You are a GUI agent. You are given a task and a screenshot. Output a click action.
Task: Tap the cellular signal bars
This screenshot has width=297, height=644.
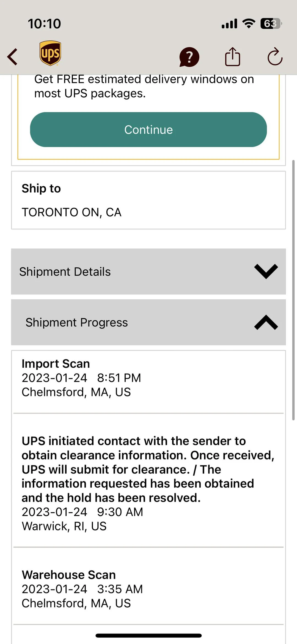click(229, 24)
